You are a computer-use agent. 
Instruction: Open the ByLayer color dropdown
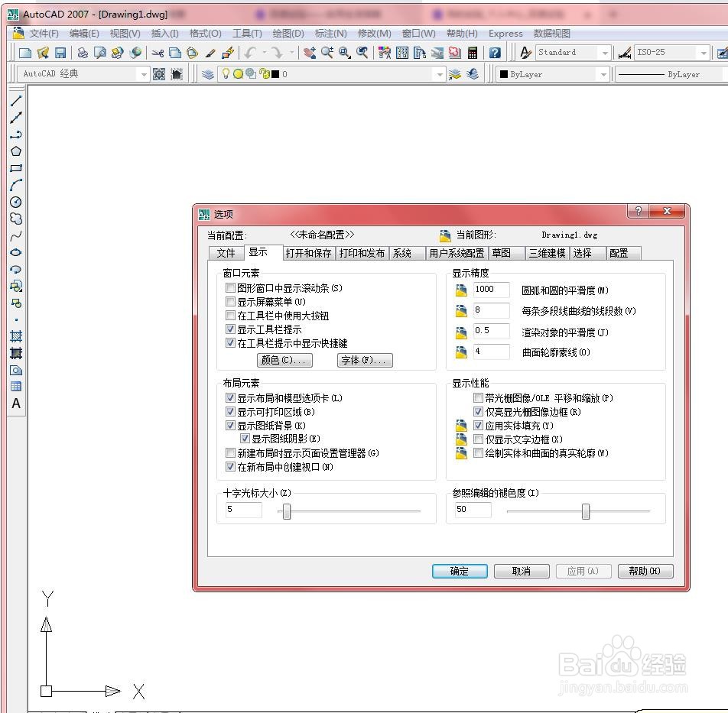pyautogui.click(x=603, y=74)
